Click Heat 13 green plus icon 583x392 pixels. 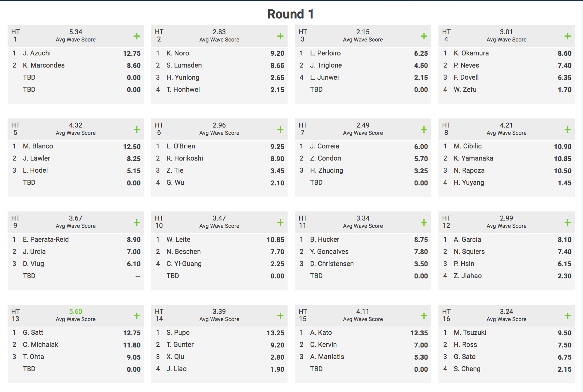click(x=137, y=316)
